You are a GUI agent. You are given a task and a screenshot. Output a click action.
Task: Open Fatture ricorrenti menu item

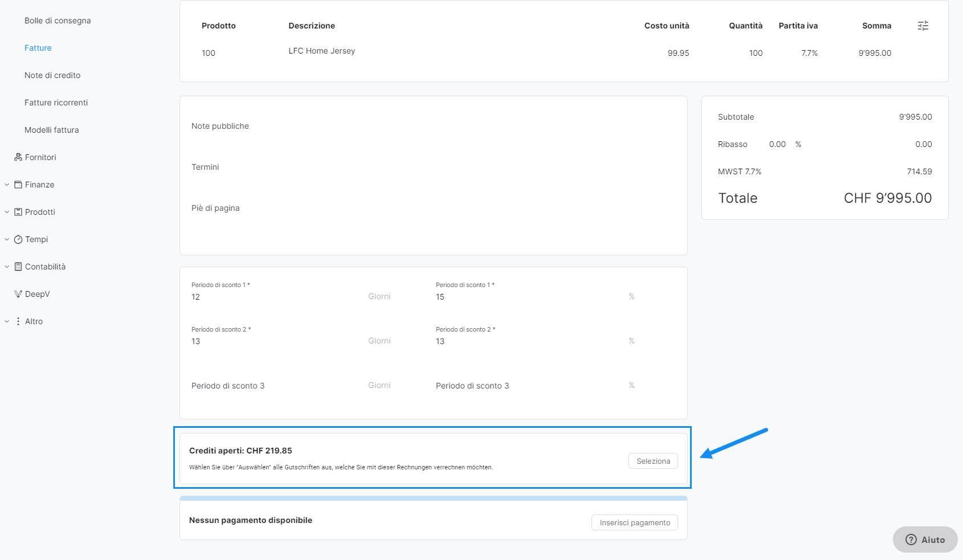(x=56, y=103)
